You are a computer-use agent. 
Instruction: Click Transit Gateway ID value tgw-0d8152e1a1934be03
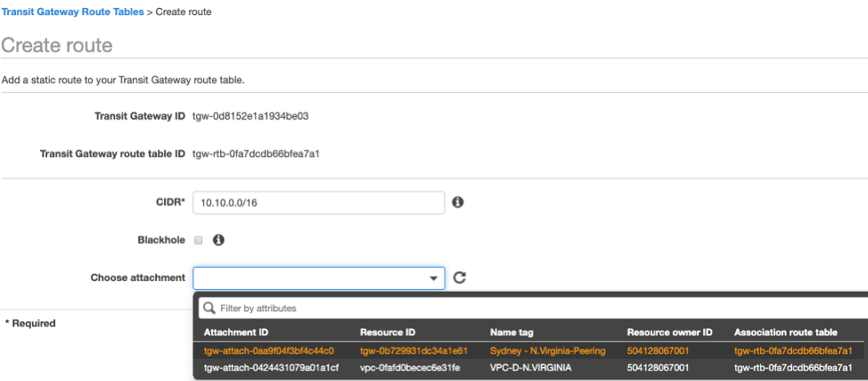point(250,117)
